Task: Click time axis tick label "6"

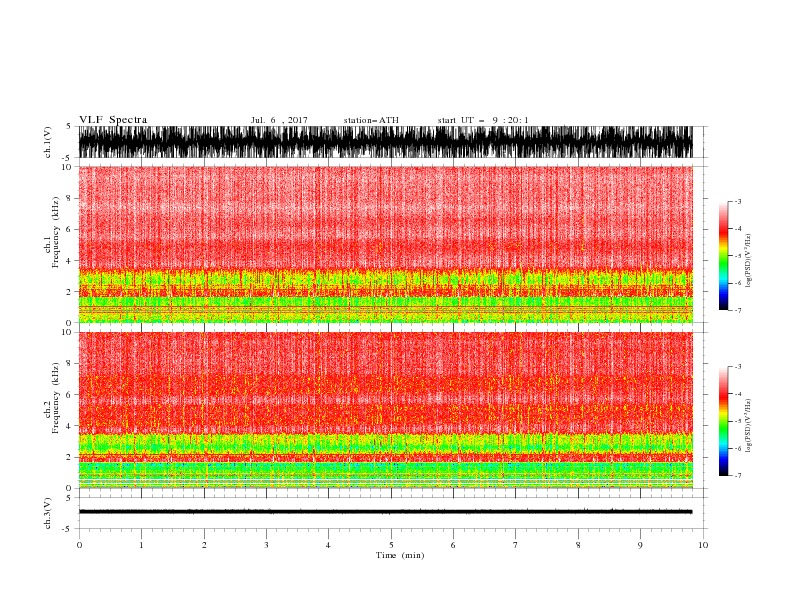Action: tap(453, 545)
